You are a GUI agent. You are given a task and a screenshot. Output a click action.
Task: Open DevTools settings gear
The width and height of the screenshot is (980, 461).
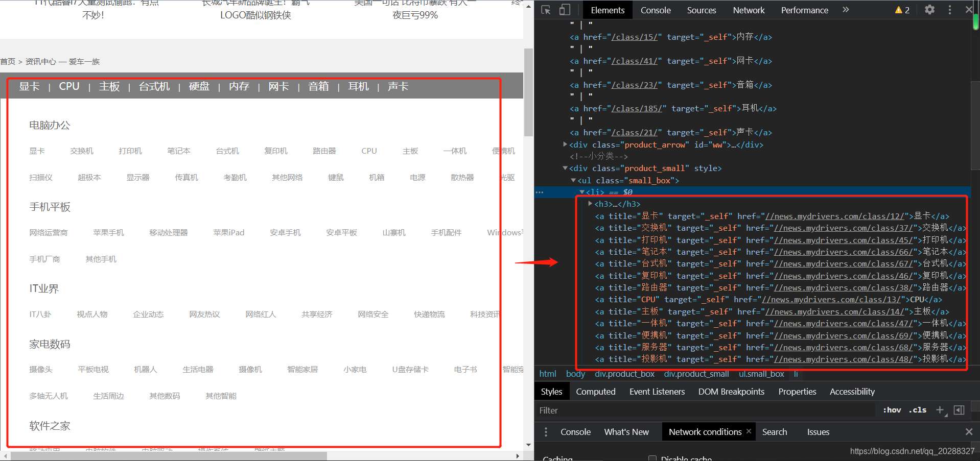pyautogui.click(x=929, y=10)
